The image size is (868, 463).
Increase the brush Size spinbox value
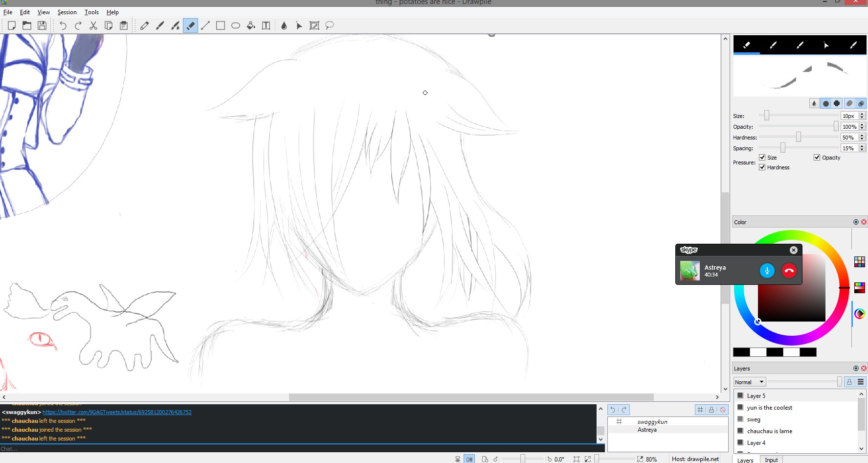click(x=862, y=114)
